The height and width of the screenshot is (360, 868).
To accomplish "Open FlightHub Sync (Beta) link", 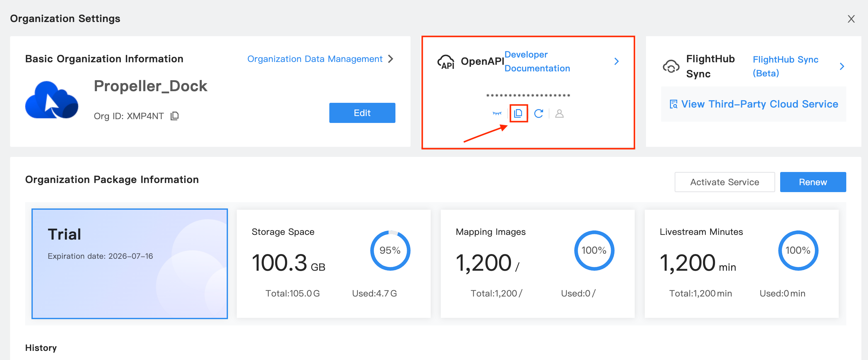I will pyautogui.click(x=786, y=66).
